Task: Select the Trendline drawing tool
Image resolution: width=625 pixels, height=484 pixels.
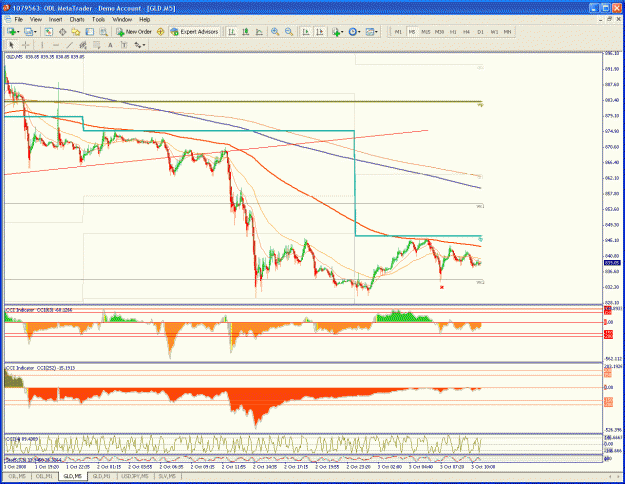Action: click(69, 45)
